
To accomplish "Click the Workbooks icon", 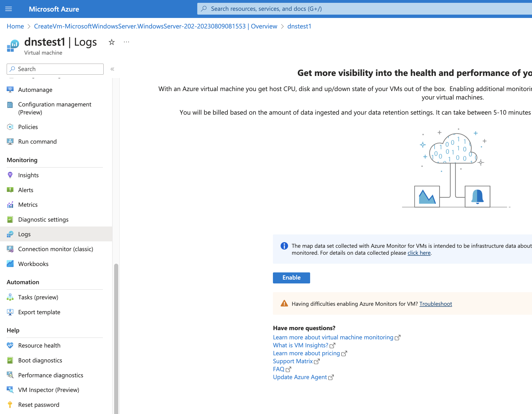I will [x=10, y=264].
